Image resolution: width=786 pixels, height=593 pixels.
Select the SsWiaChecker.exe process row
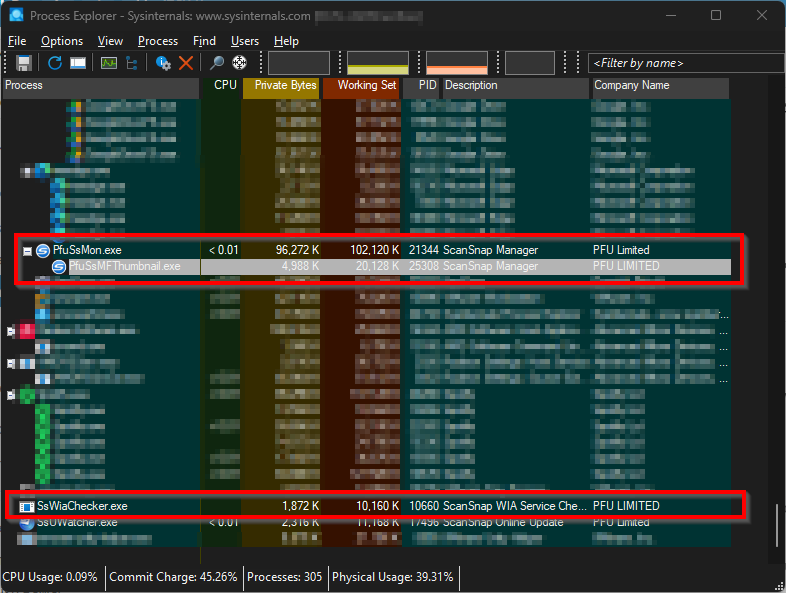(x=375, y=506)
